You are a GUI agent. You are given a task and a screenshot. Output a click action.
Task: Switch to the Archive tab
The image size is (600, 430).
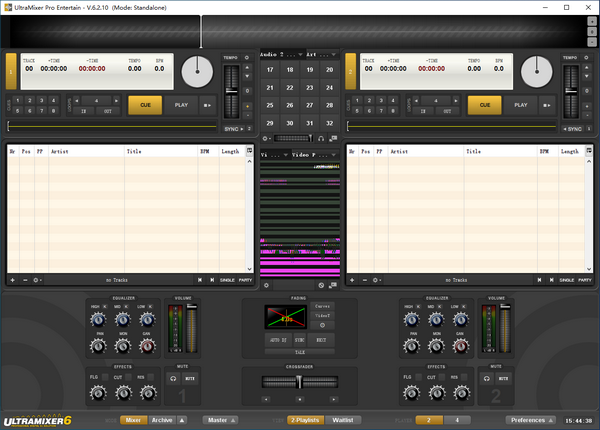click(x=162, y=420)
